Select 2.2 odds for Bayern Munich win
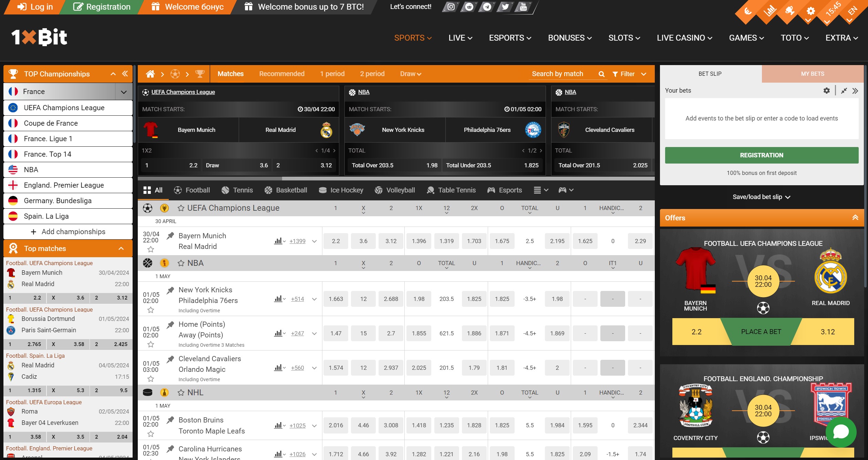The width and height of the screenshot is (868, 460). (336, 241)
